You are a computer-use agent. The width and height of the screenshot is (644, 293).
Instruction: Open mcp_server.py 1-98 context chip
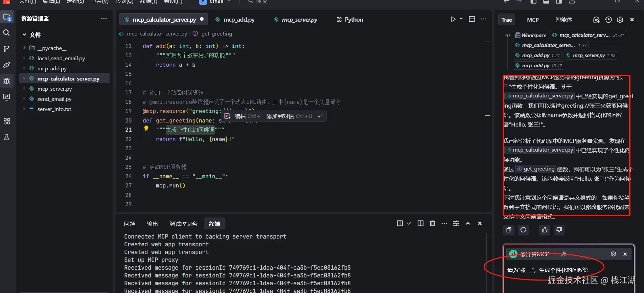pos(591,55)
